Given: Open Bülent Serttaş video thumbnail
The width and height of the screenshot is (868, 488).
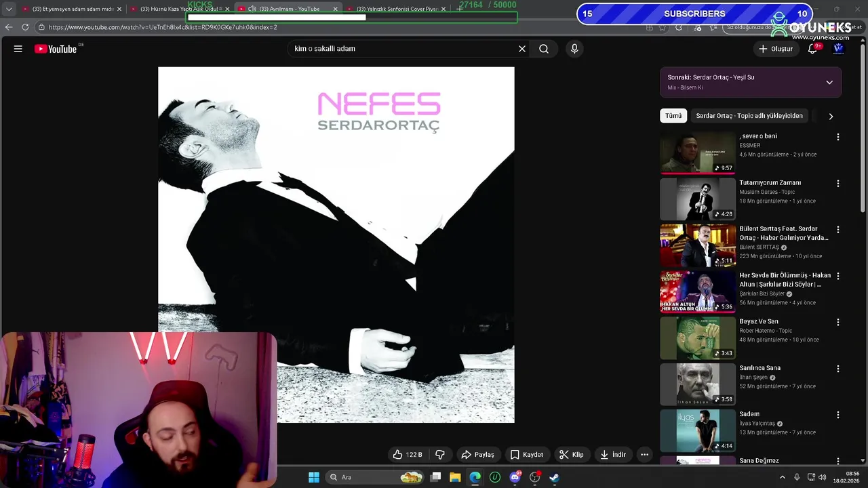Looking at the screenshot, I should click(697, 245).
